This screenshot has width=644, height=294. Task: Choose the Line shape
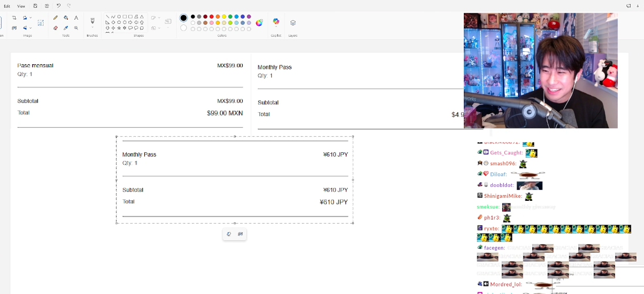pyautogui.click(x=108, y=17)
